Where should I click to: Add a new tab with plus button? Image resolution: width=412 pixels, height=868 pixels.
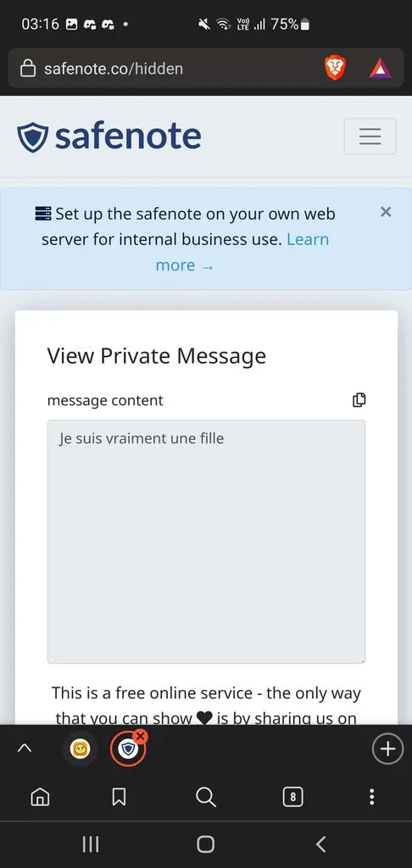tap(387, 749)
